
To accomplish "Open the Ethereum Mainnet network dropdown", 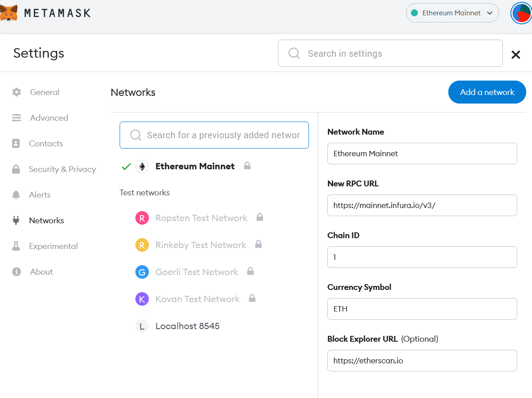I will click(452, 13).
